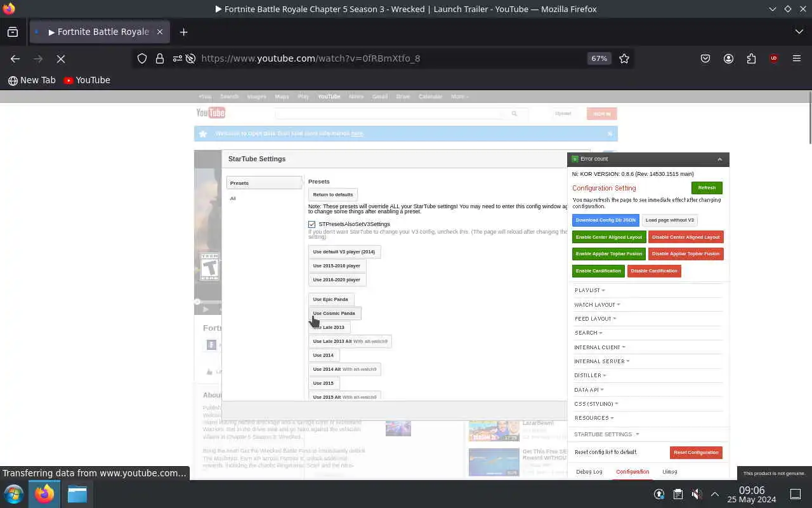Enable Appbar Topbar Fusion
Viewport: 812px width, 508px height.
click(608, 254)
